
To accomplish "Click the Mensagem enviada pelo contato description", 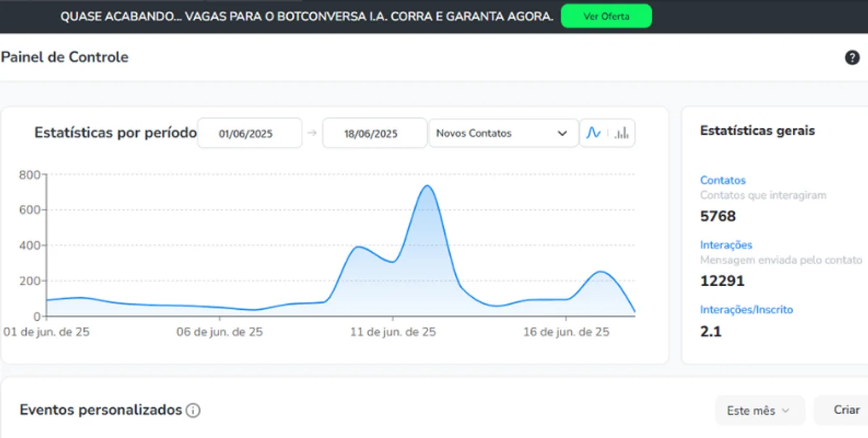I will tap(781, 259).
